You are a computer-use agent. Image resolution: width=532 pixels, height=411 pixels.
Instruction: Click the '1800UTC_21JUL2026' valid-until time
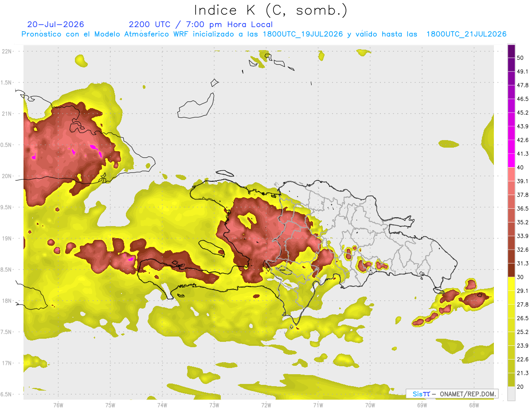click(x=466, y=34)
